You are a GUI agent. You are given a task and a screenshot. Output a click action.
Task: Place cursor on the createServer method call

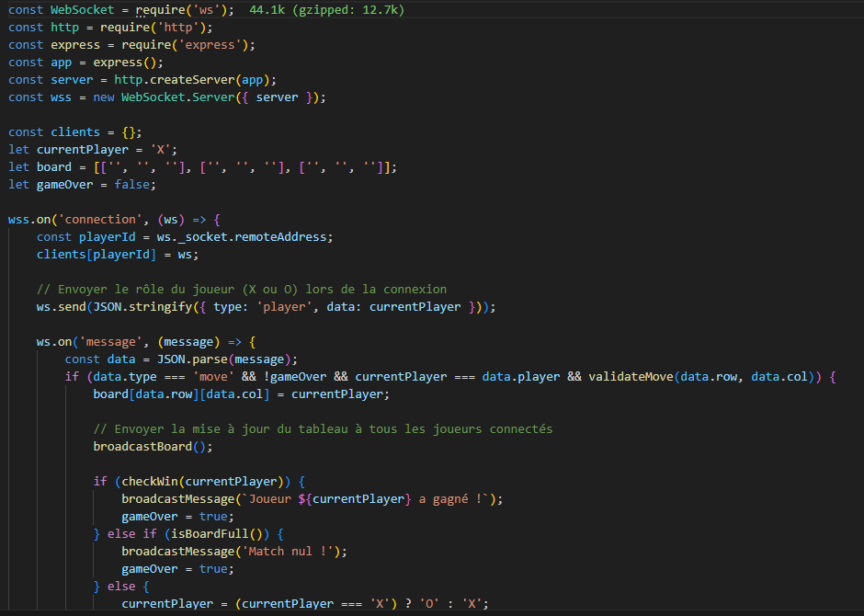(199, 80)
